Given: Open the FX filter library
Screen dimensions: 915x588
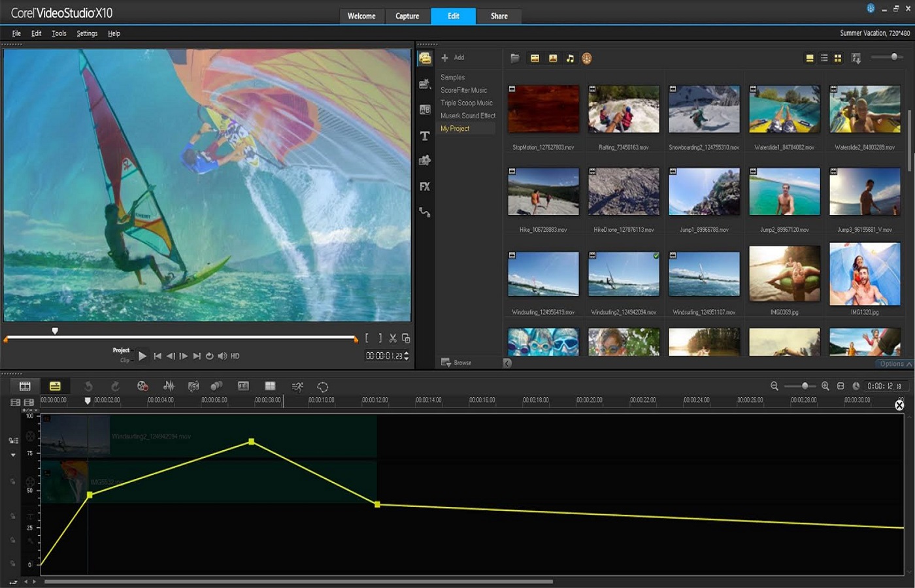Looking at the screenshot, I should [425, 187].
